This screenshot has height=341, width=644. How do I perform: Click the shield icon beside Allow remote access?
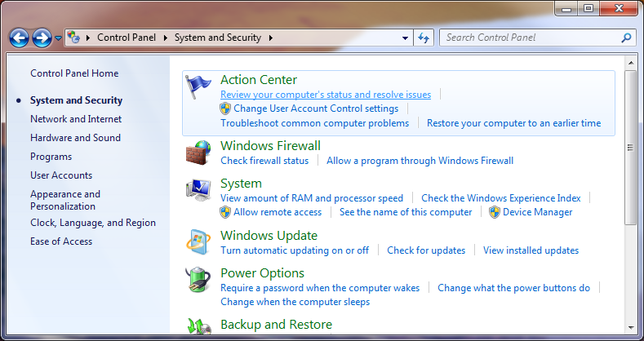pyautogui.click(x=225, y=212)
